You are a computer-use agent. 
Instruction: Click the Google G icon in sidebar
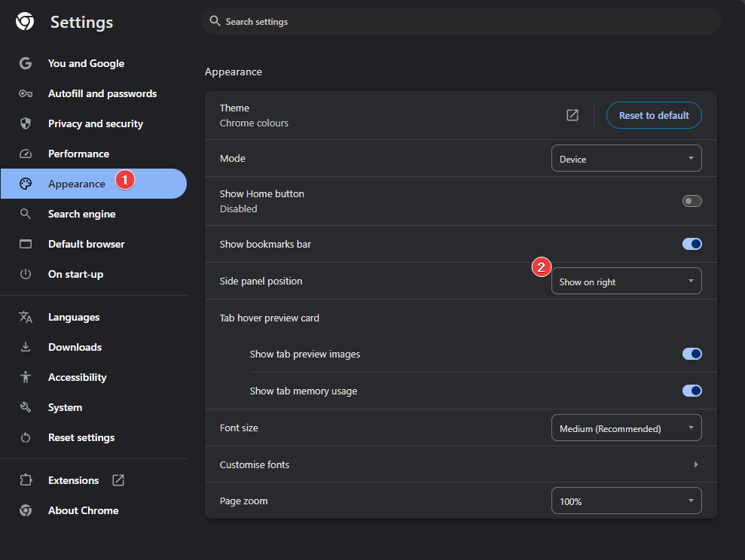click(x=25, y=63)
